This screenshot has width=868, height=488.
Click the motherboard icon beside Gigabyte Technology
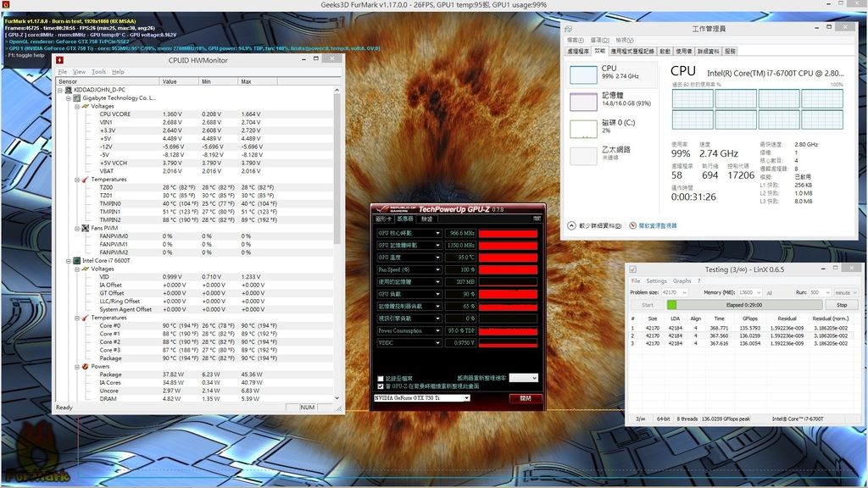(77, 98)
